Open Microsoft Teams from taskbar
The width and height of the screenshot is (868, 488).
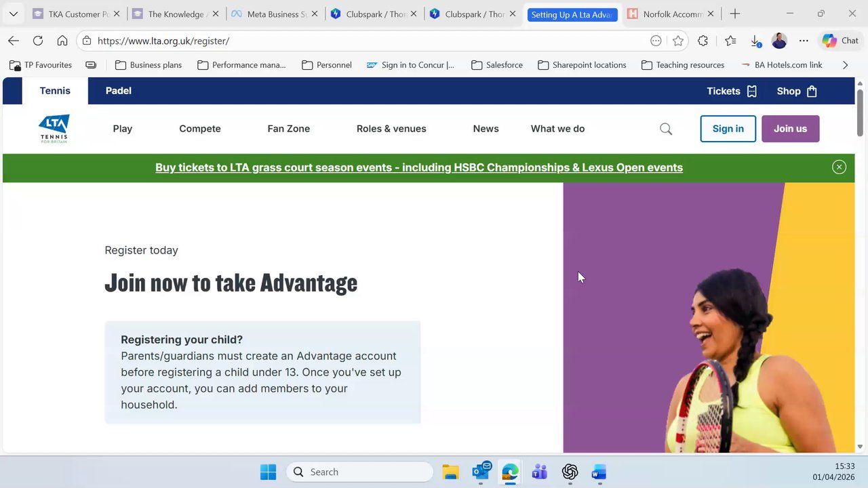(540, 472)
